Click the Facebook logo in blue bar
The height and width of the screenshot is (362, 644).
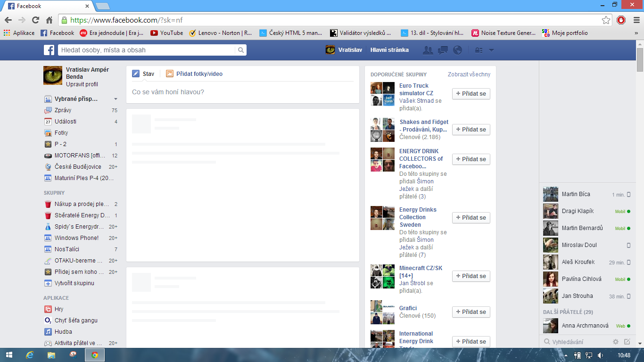(49, 50)
